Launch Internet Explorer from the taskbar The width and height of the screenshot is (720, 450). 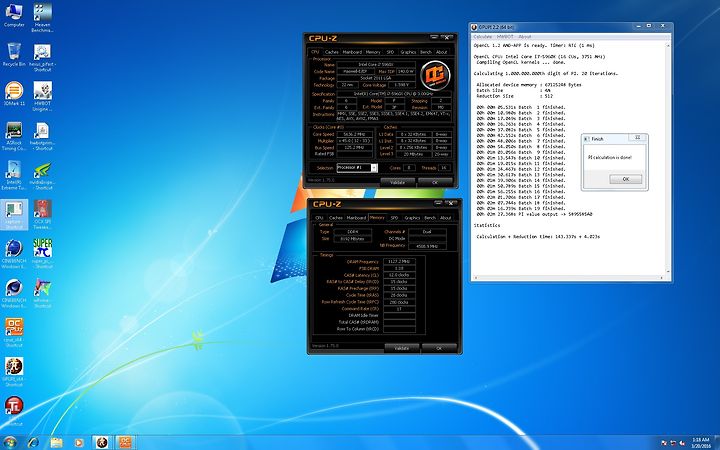33,442
